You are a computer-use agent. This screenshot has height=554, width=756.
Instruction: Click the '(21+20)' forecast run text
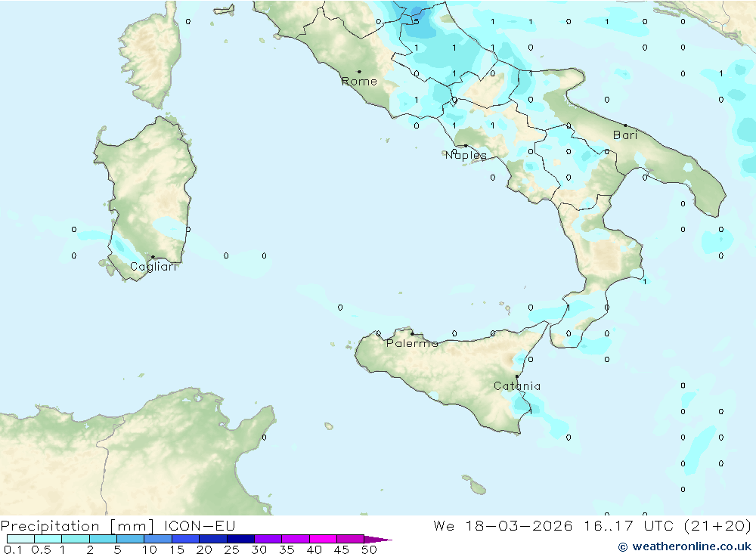point(718,525)
